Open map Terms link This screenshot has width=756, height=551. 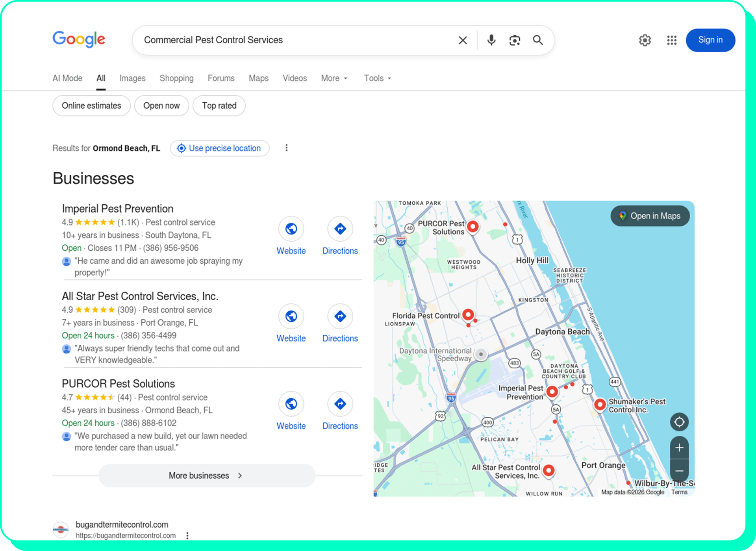(679, 492)
